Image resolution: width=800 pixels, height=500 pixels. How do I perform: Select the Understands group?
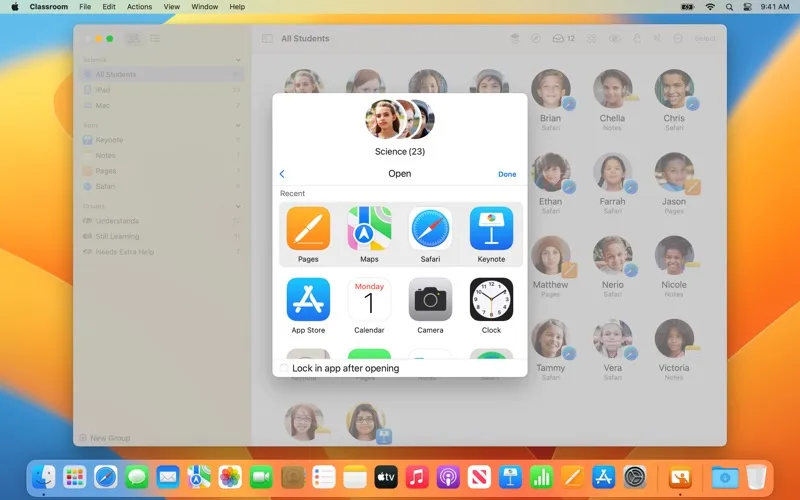point(162,221)
